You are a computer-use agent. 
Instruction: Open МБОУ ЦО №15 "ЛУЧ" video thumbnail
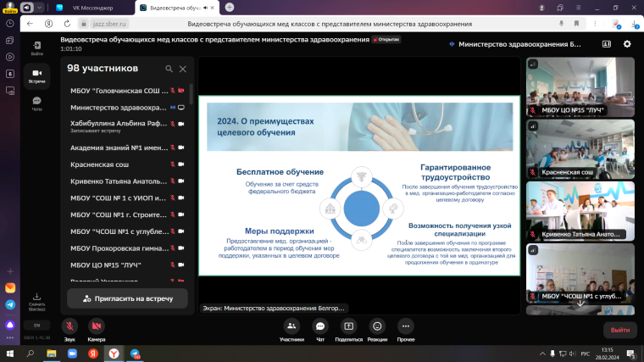click(580, 87)
